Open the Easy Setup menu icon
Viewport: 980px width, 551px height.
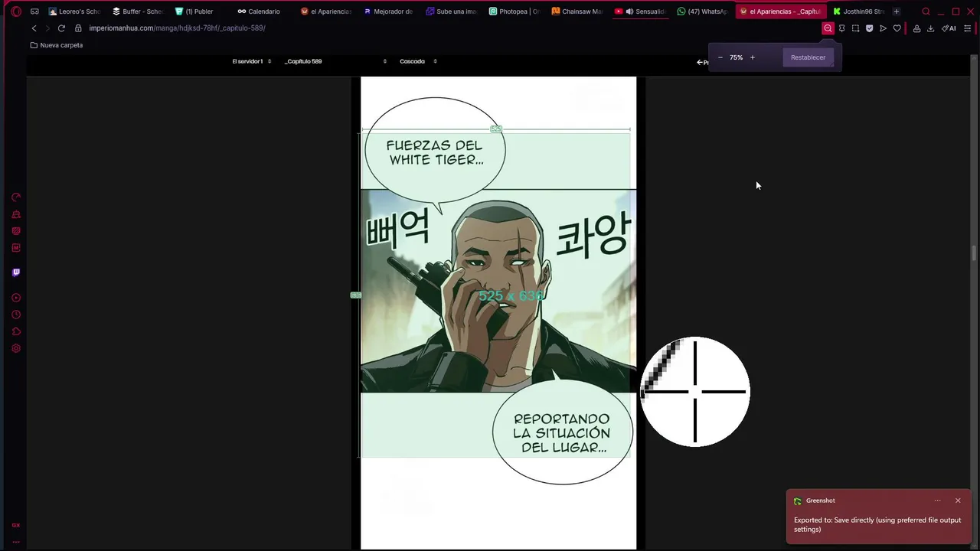click(x=968, y=28)
